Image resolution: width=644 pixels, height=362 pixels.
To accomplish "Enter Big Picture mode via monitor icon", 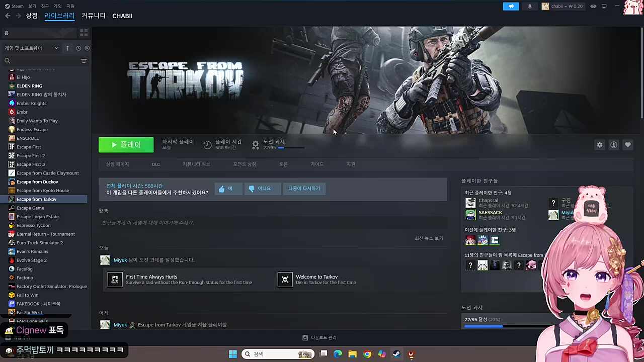I will [x=604, y=6].
